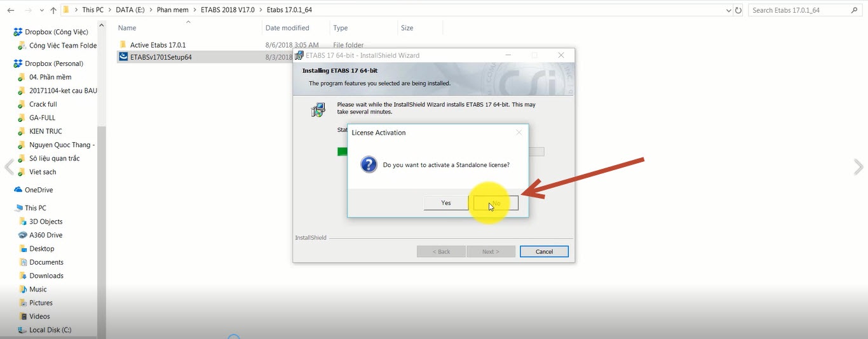The height and width of the screenshot is (339, 868).
Task: Open Dropbox (Công Việc) in sidebar
Action: pos(56,32)
